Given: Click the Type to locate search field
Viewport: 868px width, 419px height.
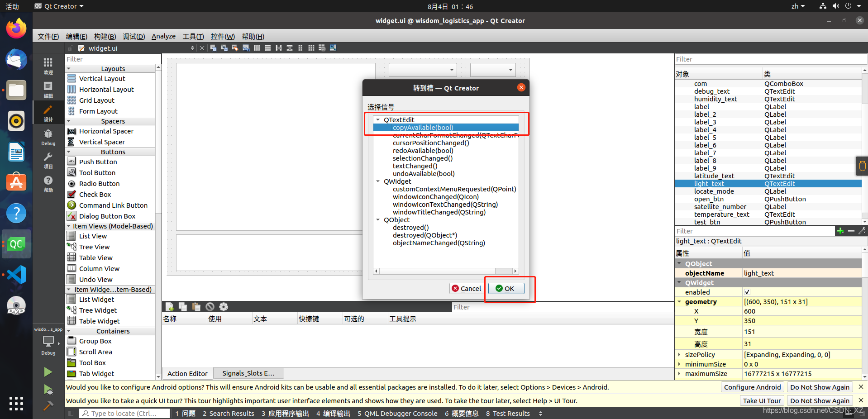Looking at the screenshot, I should (x=124, y=414).
